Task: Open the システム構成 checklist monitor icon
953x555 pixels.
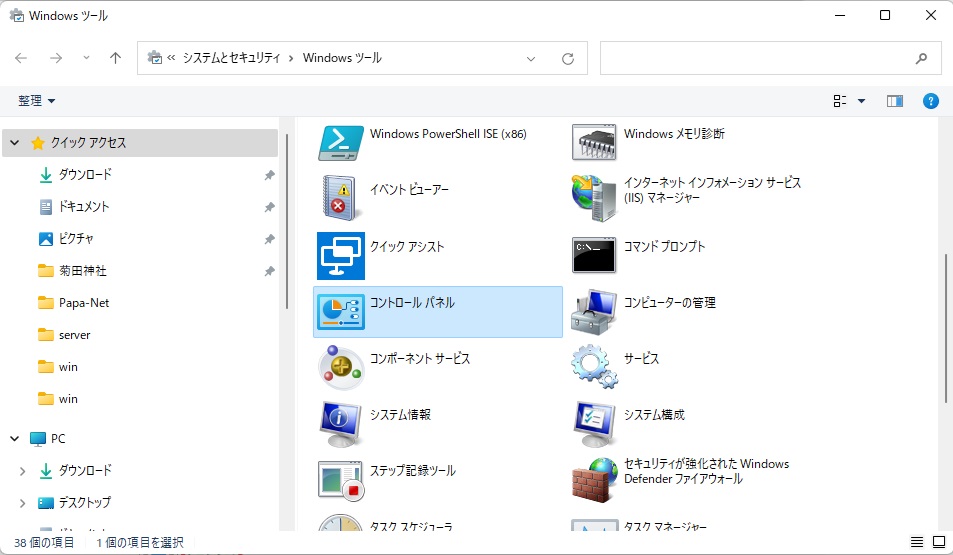Action: pyautogui.click(x=594, y=424)
